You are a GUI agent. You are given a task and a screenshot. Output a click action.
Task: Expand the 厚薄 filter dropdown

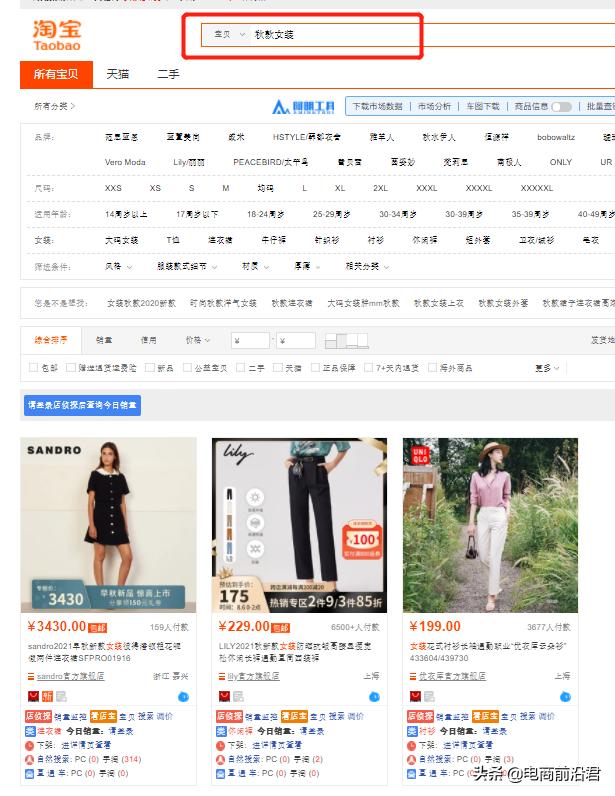pos(308,267)
